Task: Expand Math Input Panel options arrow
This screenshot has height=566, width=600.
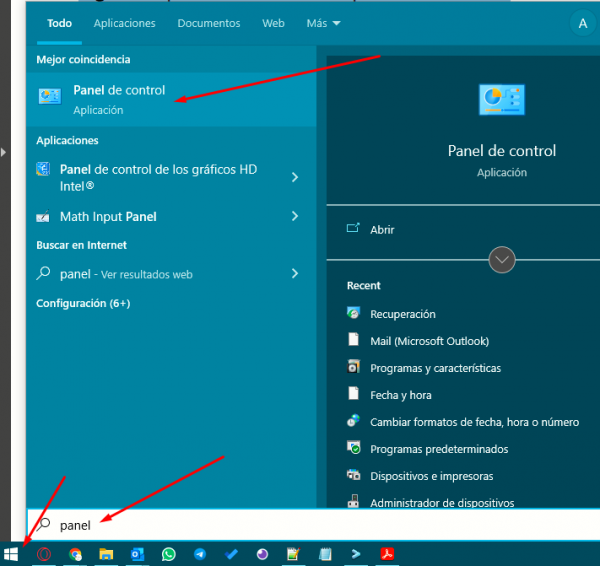Action: click(x=295, y=216)
